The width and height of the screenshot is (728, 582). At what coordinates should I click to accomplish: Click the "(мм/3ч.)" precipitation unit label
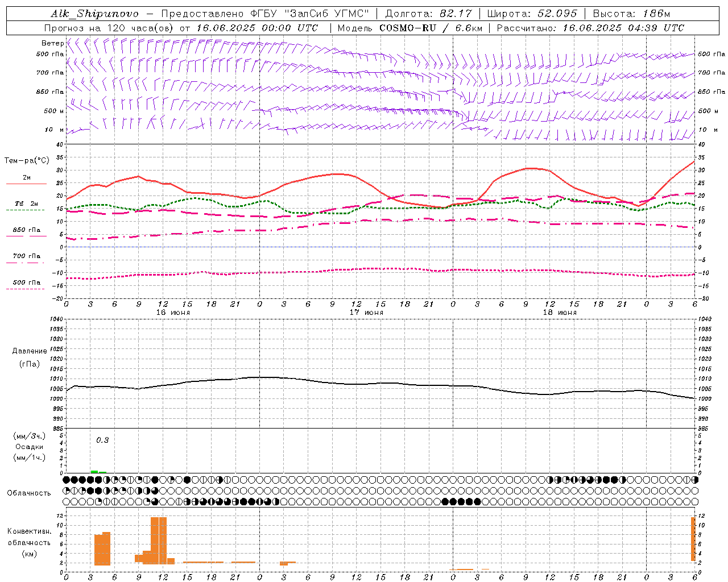[x=29, y=436]
